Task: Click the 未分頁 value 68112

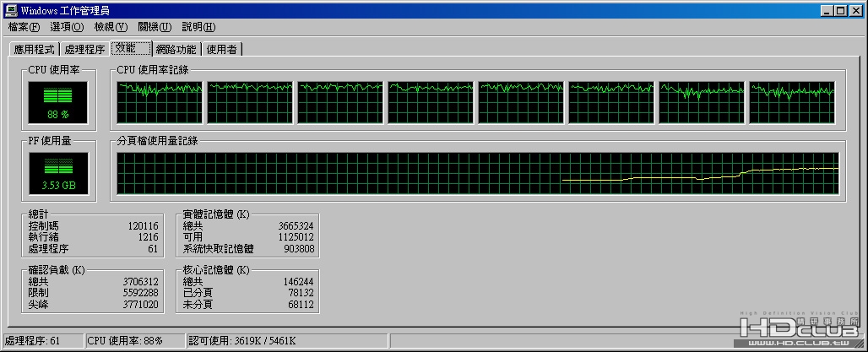Action: pyautogui.click(x=301, y=305)
